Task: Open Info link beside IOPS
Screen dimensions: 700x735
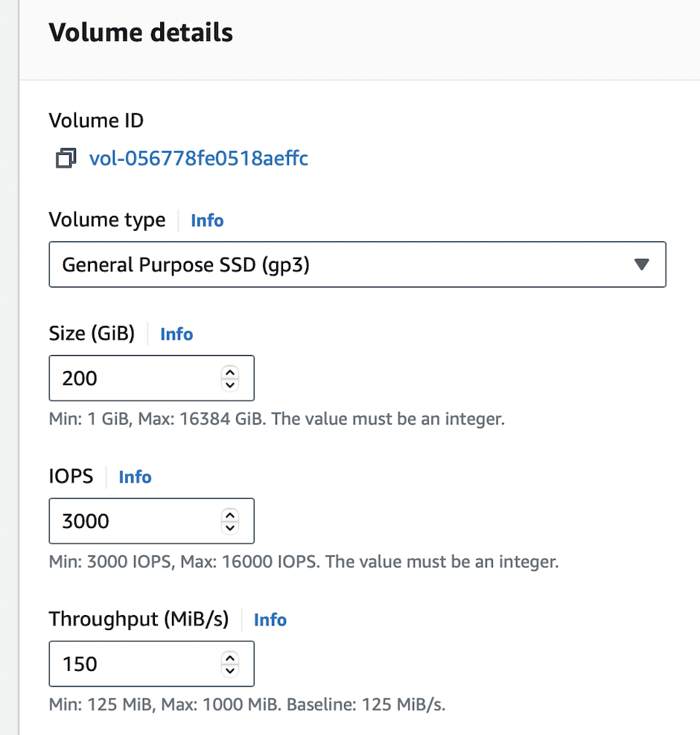Action: 135,477
